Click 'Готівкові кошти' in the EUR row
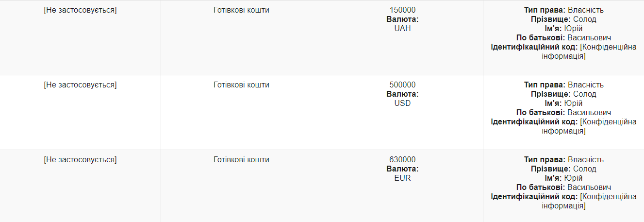Viewport: 644px width, 222px height. 241,159
